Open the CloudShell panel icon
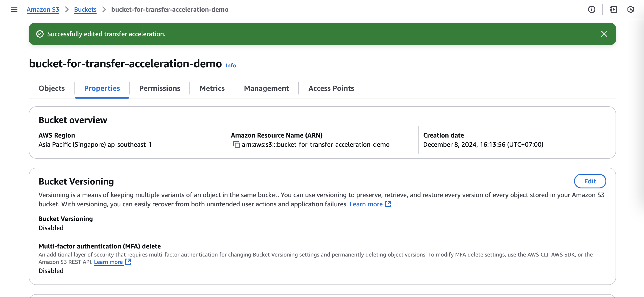 pyautogui.click(x=613, y=9)
